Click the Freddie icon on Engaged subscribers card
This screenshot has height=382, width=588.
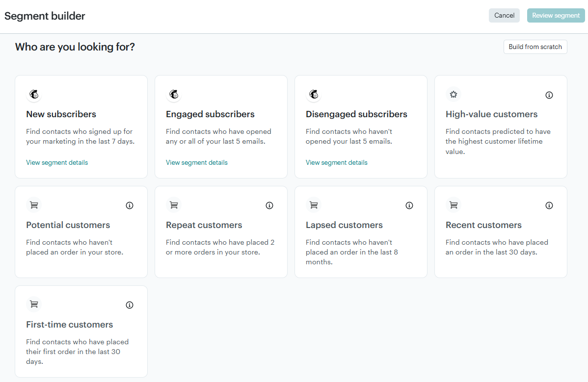point(174,95)
